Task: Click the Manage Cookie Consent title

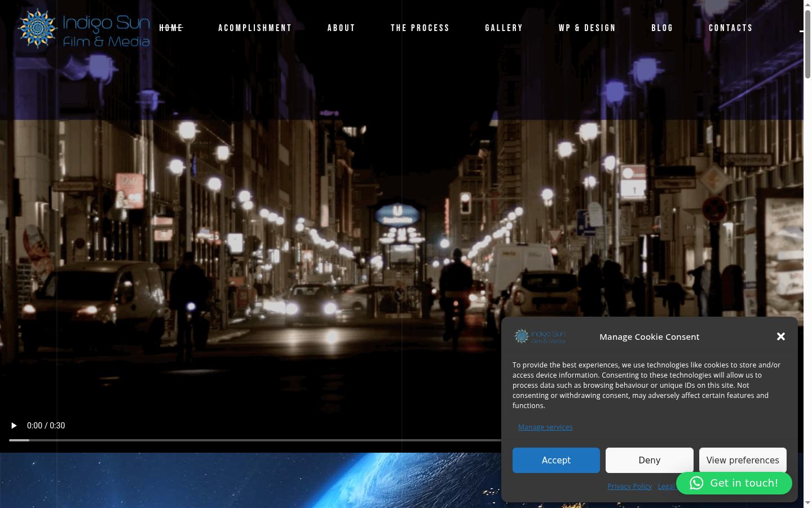Action: click(650, 337)
